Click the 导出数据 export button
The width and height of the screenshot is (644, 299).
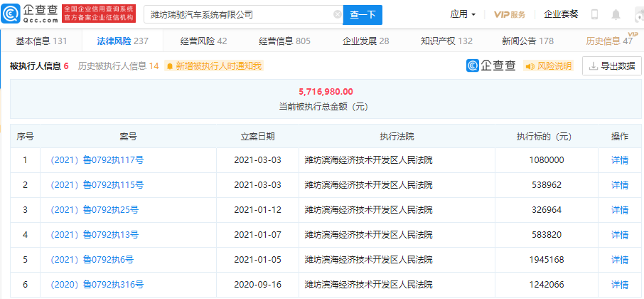click(610, 66)
